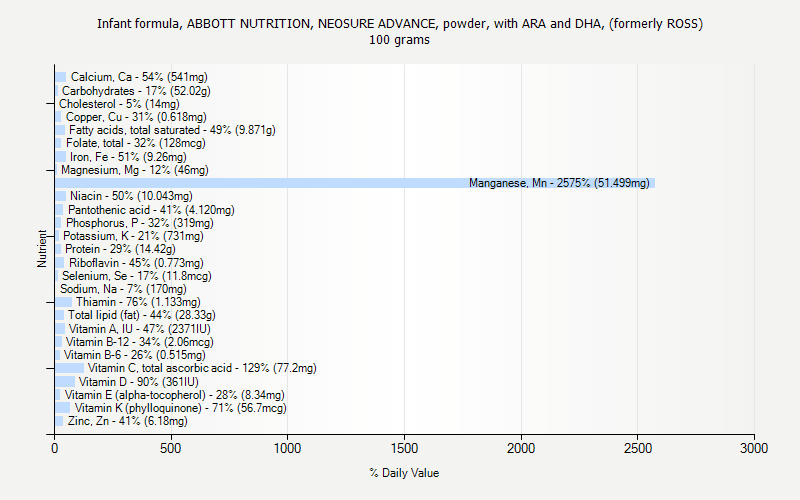Select Vitamin B-6 26% label
The height and width of the screenshot is (500, 800).
coord(135,355)
